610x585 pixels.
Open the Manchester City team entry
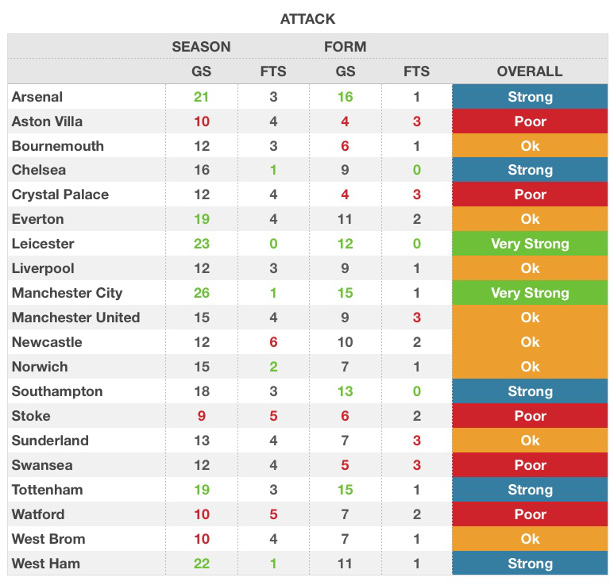[x=67, y=293]
